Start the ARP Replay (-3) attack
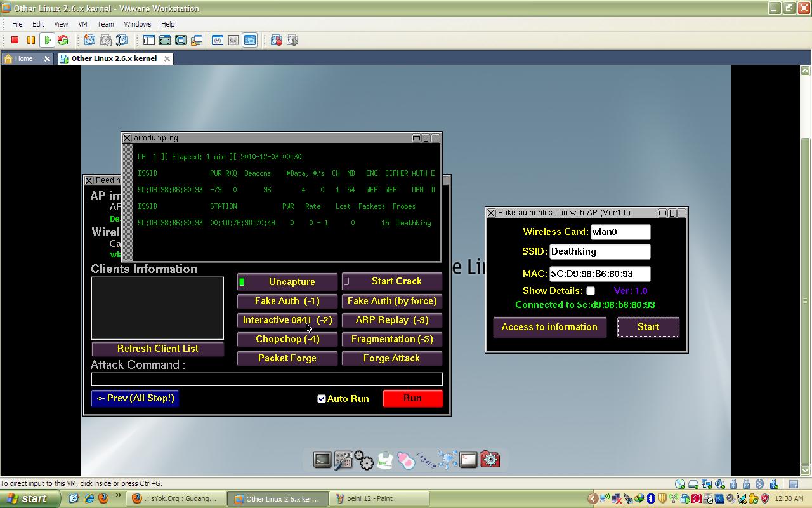Image resolution: width=812 pixels, height=508 pixels. (392, 320)
